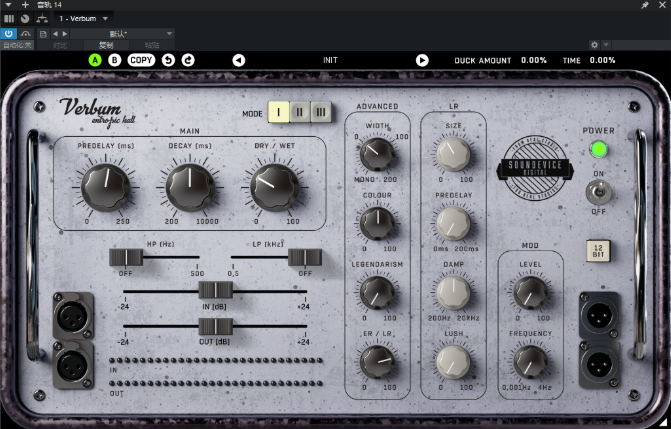Select reverb mode II
The height and width of the screenshot is (429, 671).
click(300, 113)
